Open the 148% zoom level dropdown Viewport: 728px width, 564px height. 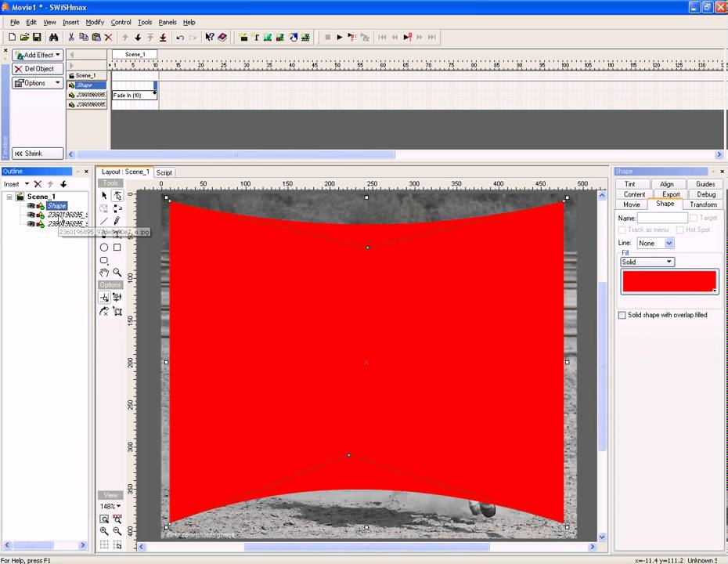(110, 506)
